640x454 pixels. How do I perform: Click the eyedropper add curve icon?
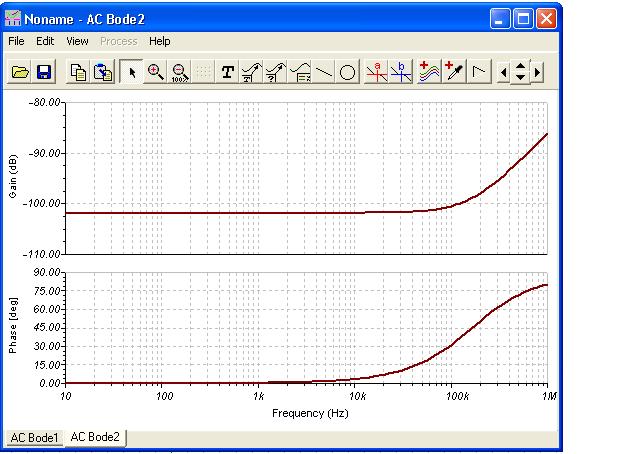(x=454, y=72)
